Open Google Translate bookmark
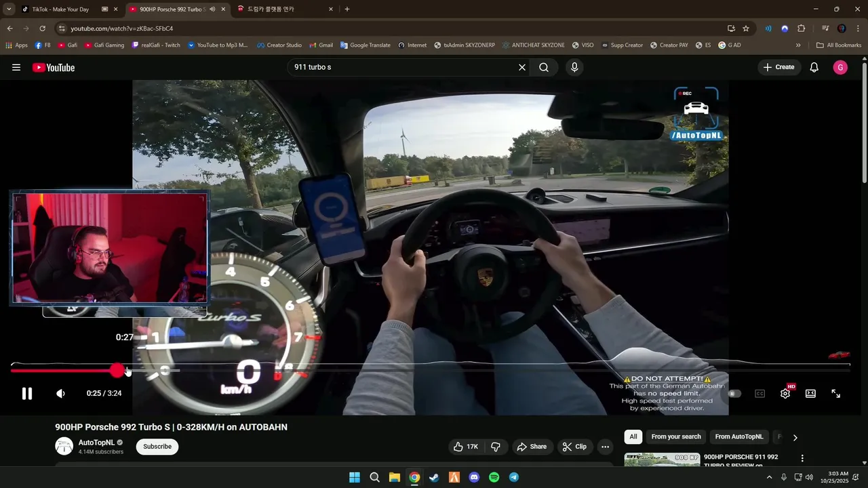 [366, 45]
